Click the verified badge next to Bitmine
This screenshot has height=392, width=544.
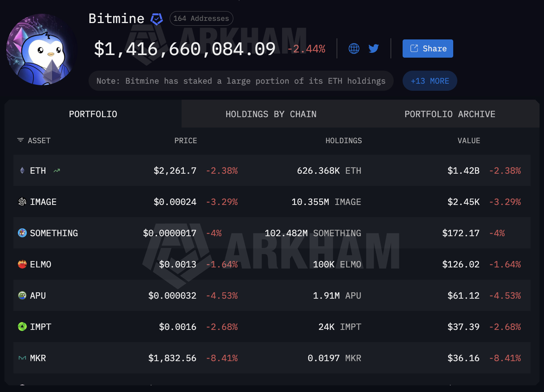click(156, 18)
